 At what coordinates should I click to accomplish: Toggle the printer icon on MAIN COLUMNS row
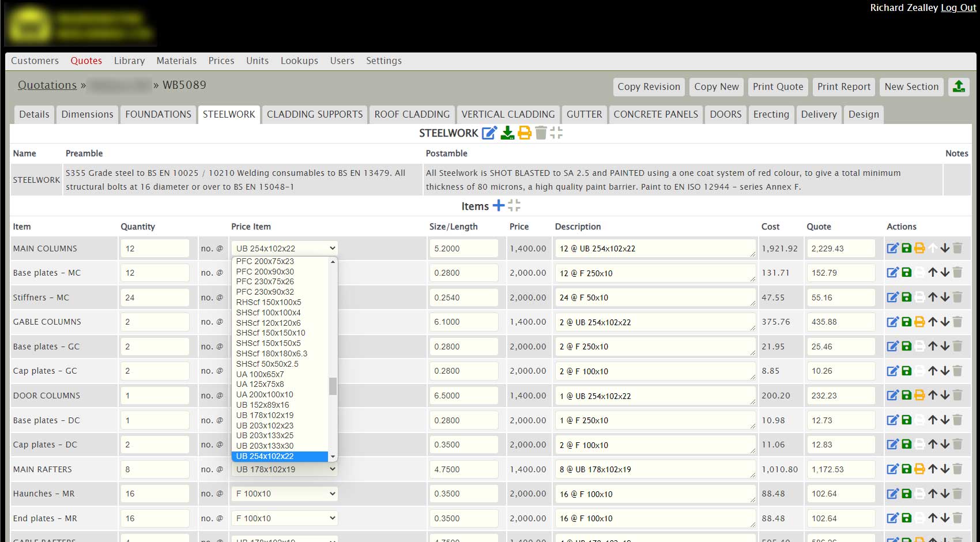tap(919, 249)
